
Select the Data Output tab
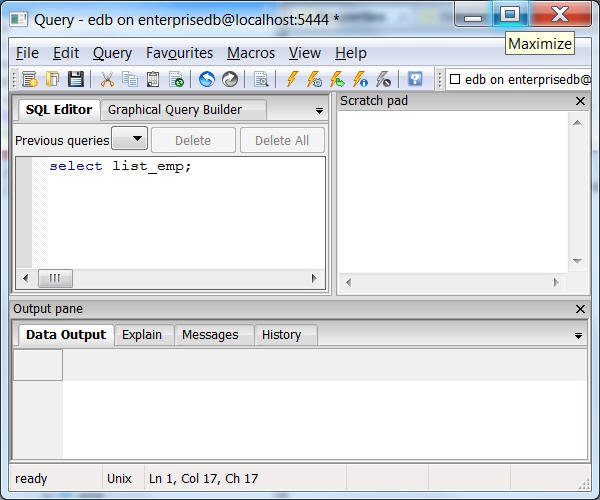(x=66, y=335)
